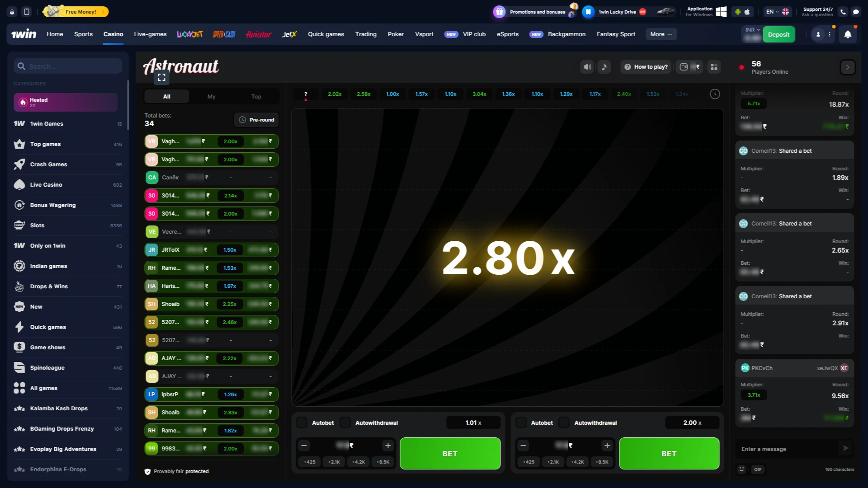The height and width of the screenshot is (488, 868).
Task: Open the grid layout icon in game header
Action: point(714,67)
